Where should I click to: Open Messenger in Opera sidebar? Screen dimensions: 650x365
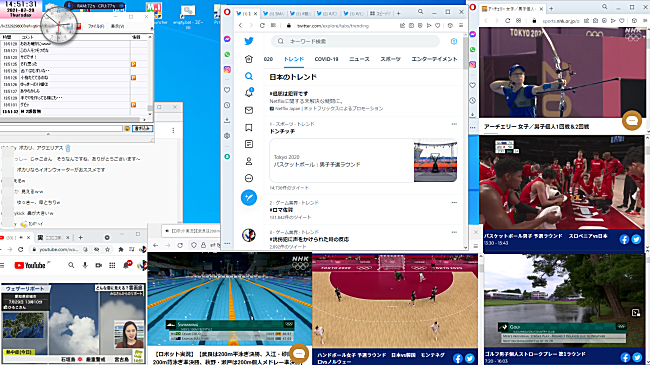227,39
